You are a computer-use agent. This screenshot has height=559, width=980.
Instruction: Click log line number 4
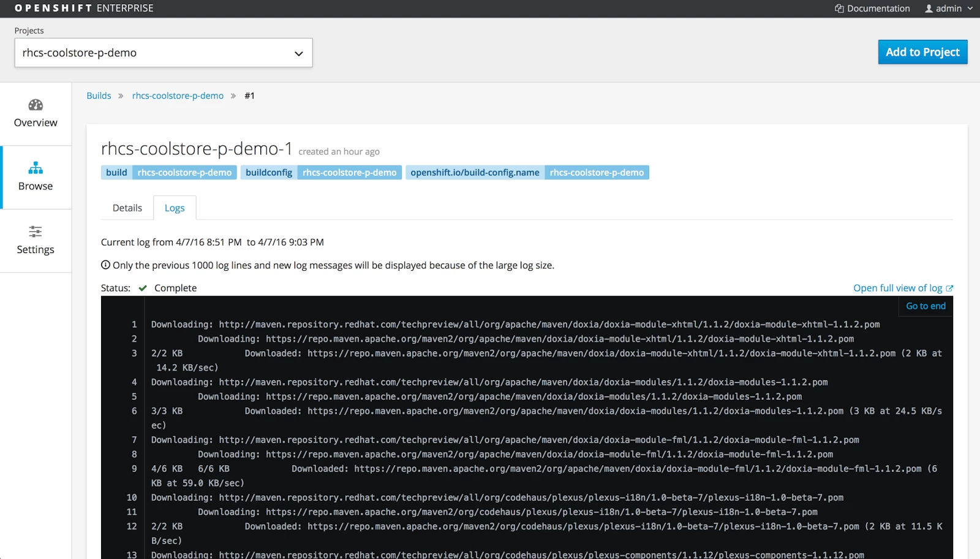[134, 382]
